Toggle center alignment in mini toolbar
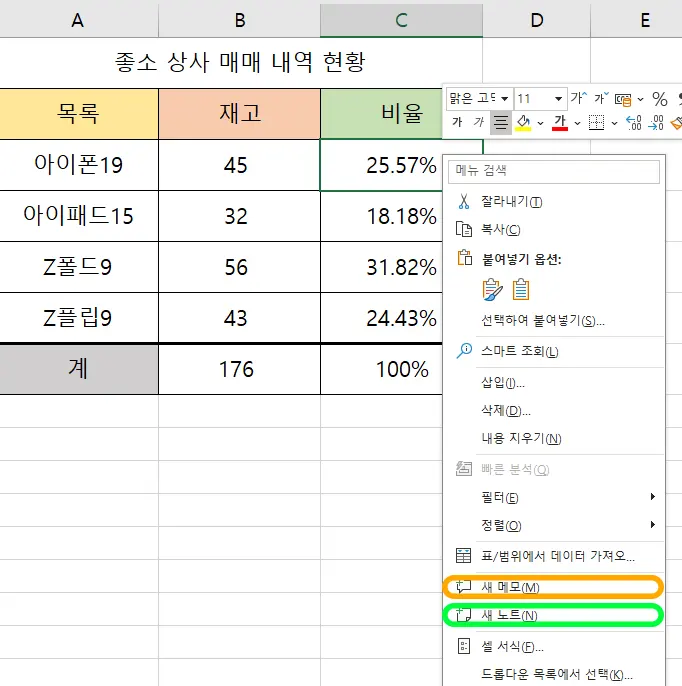The height and width of the screenshot is (686, 682). tap(500, 123)
